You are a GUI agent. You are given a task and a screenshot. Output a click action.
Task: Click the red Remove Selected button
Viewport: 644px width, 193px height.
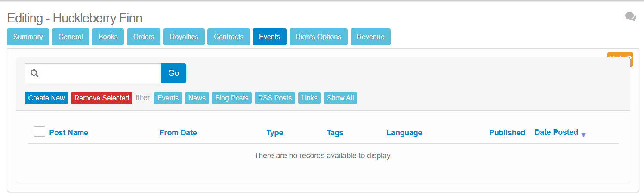pos(102,98)
